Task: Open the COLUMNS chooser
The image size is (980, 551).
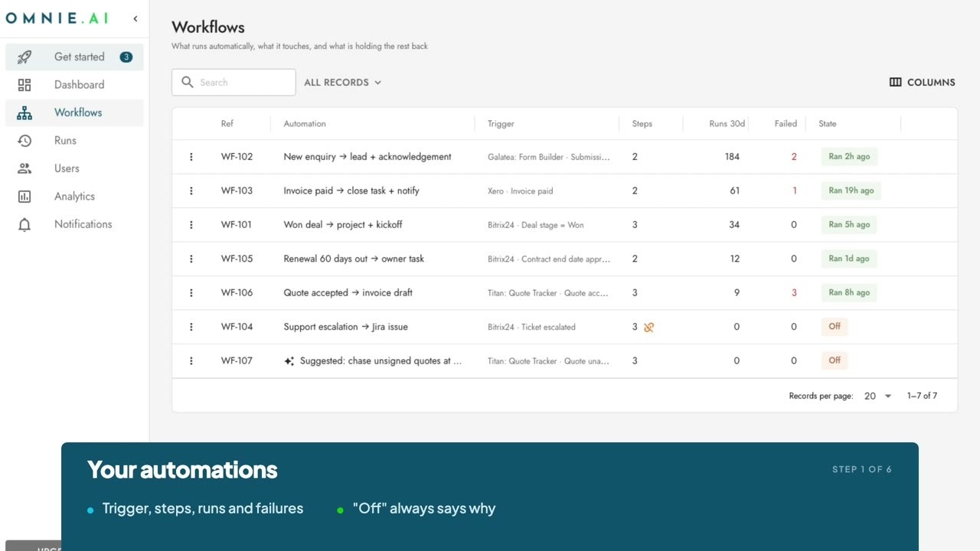Action: [922, 82]
